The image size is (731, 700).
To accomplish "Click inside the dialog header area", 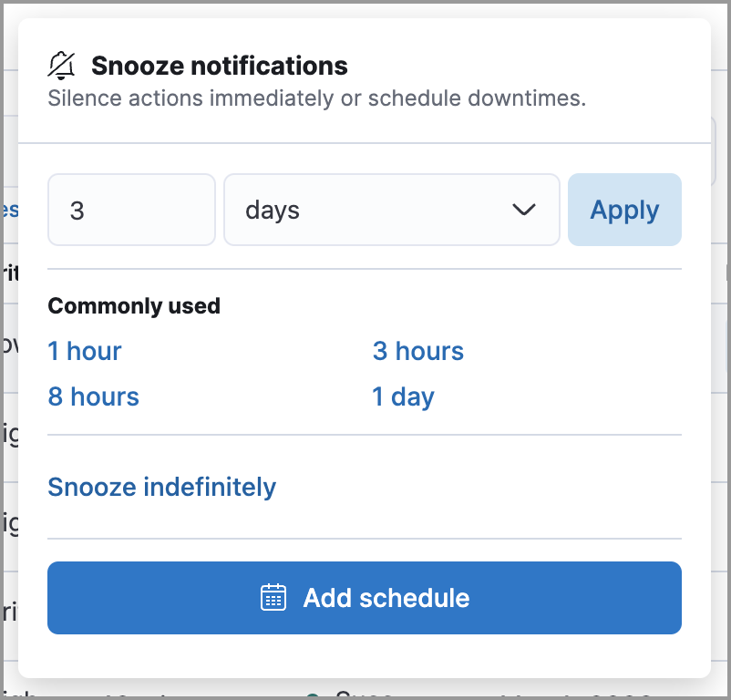I will coord(365,80).
